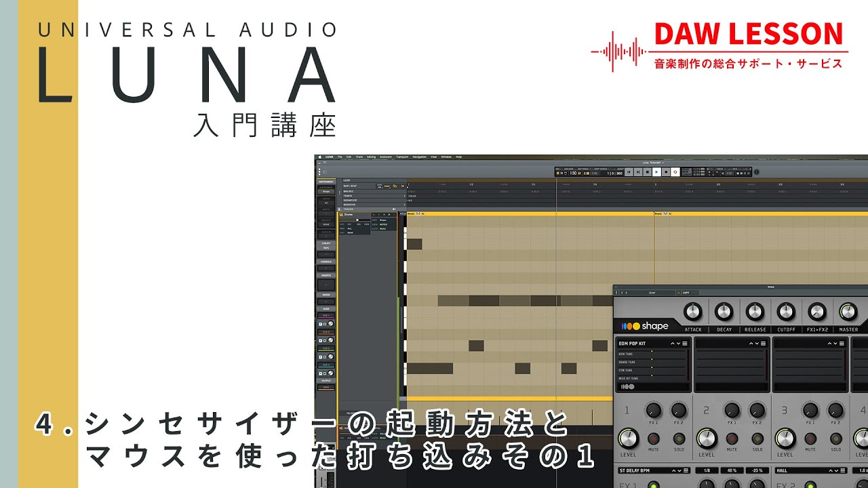This screenshot has width=868, height=488.
Task: Adjust layer 1 FX 2 send knob
Action: pyautogui.click(x=679, y=410)
